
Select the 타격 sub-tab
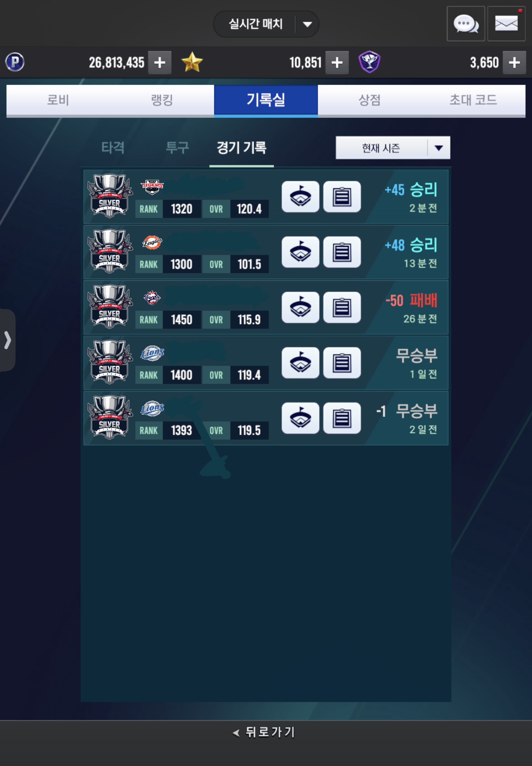113,147
